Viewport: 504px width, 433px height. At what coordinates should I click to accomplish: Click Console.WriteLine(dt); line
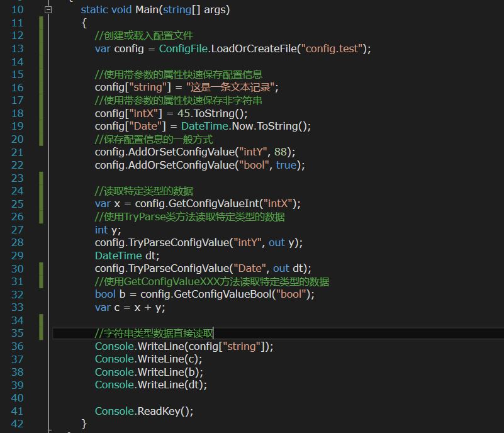pos(151,385)
